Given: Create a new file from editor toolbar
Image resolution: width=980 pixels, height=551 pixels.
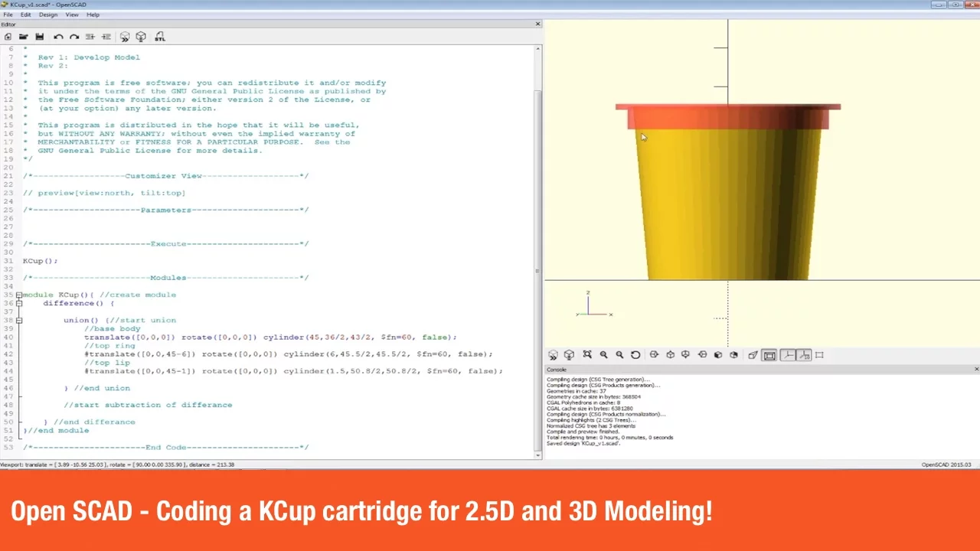Looking at the screenshot, I should 8,37.
